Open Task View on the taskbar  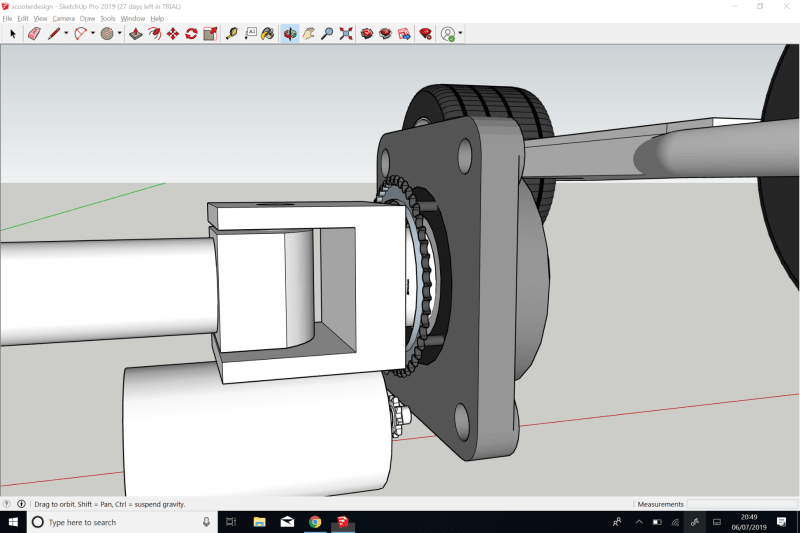[x=231, y=522]
